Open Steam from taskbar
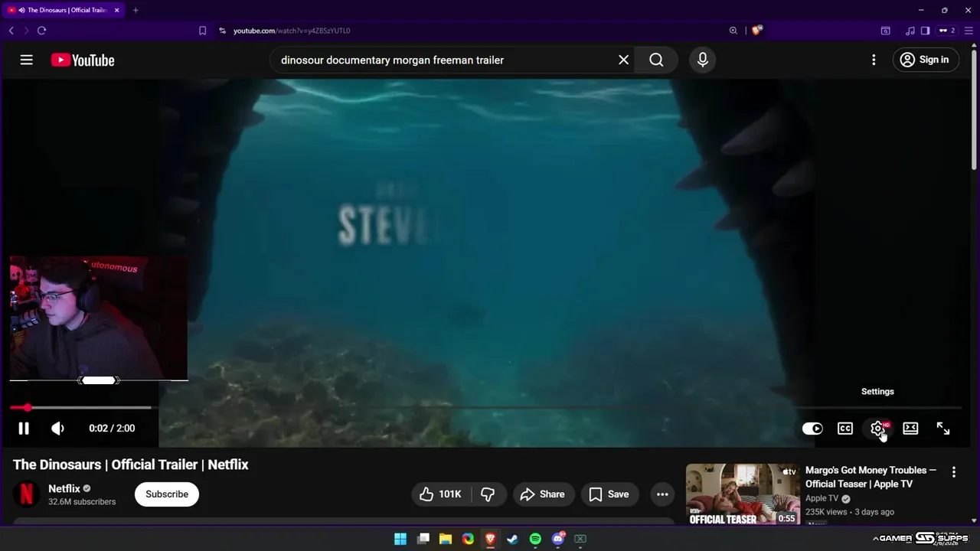This screenshot has width=980, height=551. click(513, 539)
